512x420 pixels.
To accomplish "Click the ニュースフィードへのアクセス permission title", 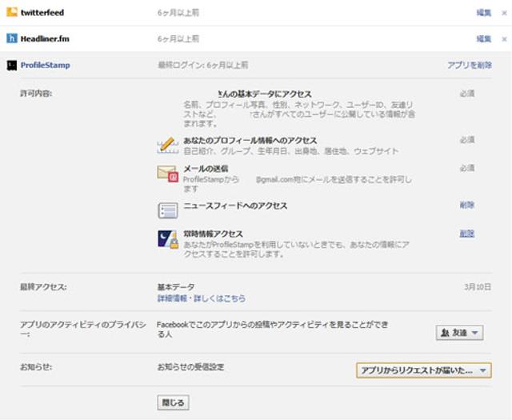I will [x=235, y=206].
